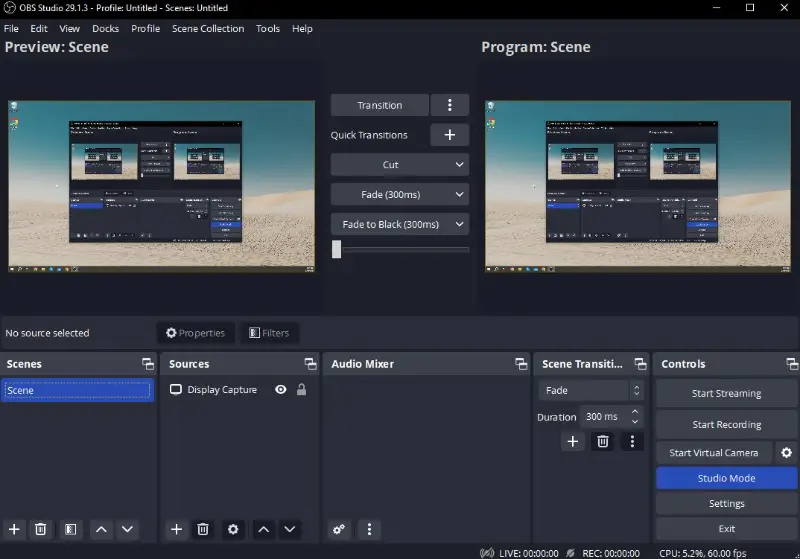This screenshot has width=800, height=559.
Task: Click the 'No source selected' label
Action: [x=47, y=333]
